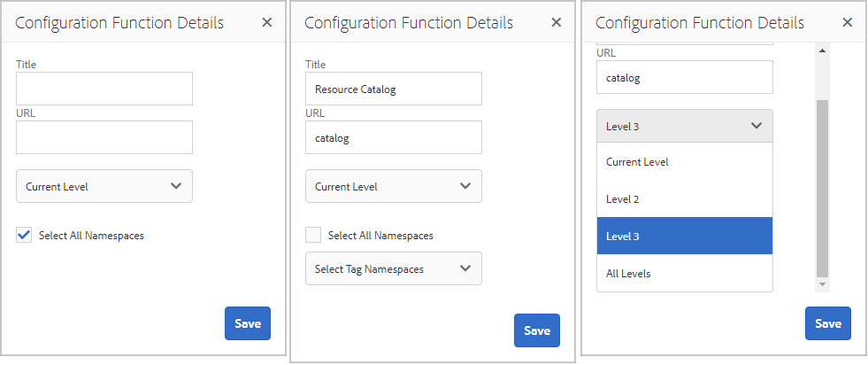
Task: Close the first Configuration Function Details dialog
Action: (267, 23)
